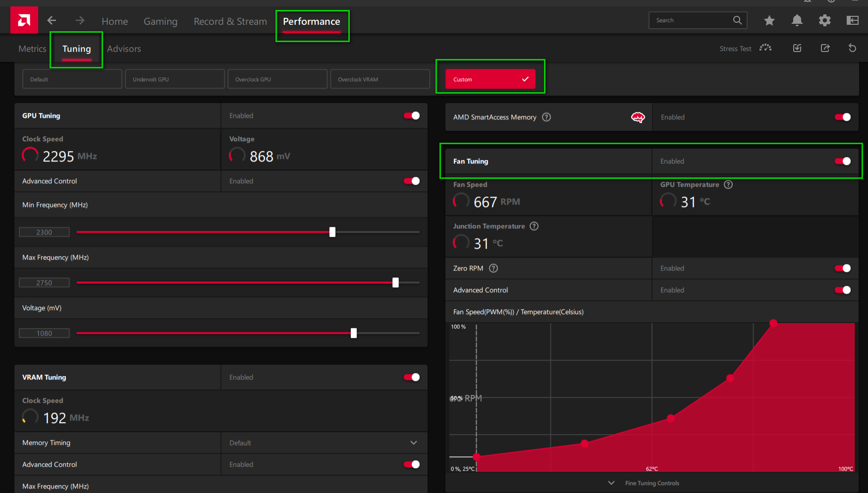Open Zero RPM help icon
The image size is (868, 493).
point(493,269)
